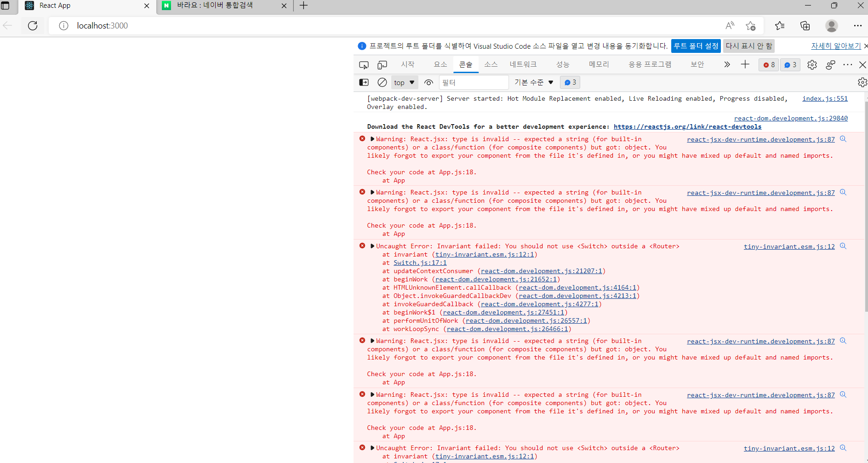View site information for localhost
The height and width of the screenshot is (463, 868).
click(x=64, y=26)
